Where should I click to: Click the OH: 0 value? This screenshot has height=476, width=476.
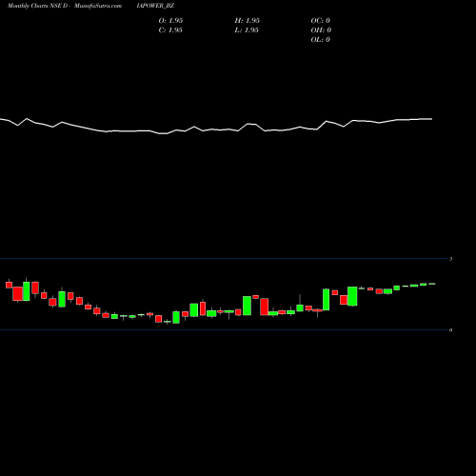pyautogui.click(x=321, y=30)
